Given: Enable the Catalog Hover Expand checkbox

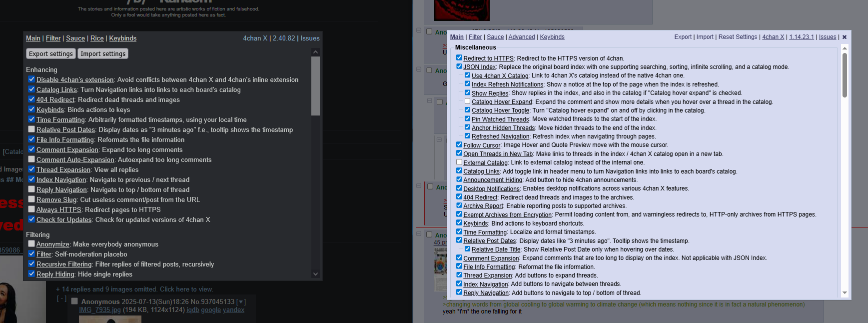Looking at the screenshot, I should 468,101.
